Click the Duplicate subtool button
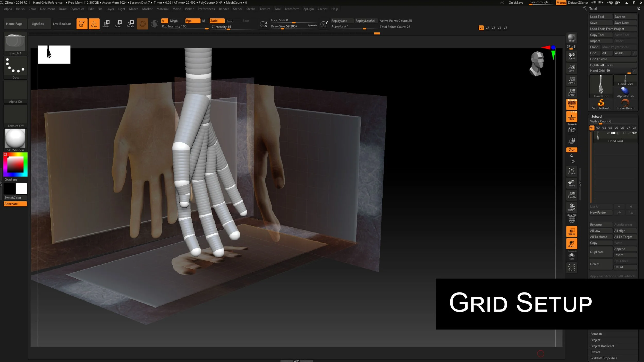The height and width of the screenshot is (362, 644). point(600,252)
